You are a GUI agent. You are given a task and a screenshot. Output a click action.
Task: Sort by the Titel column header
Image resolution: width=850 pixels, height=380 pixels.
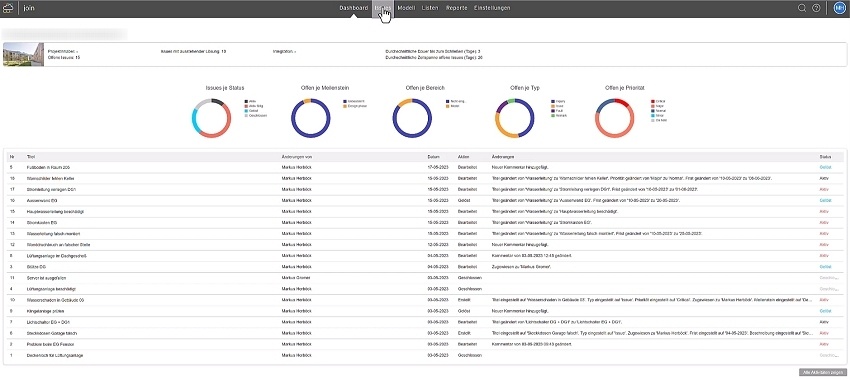tap(30, 157)
